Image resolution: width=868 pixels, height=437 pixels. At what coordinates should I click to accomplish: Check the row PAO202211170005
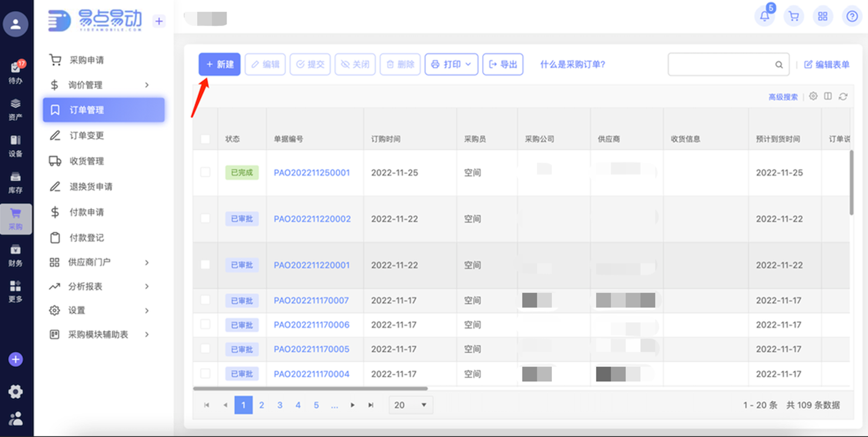click(x=205, y=349)
